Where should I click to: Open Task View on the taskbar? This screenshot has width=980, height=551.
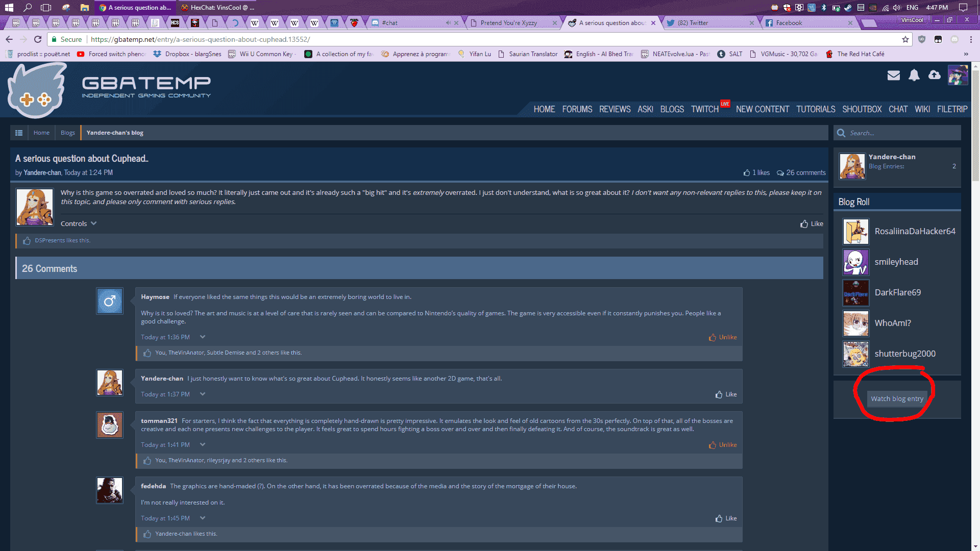pos(46,8)
